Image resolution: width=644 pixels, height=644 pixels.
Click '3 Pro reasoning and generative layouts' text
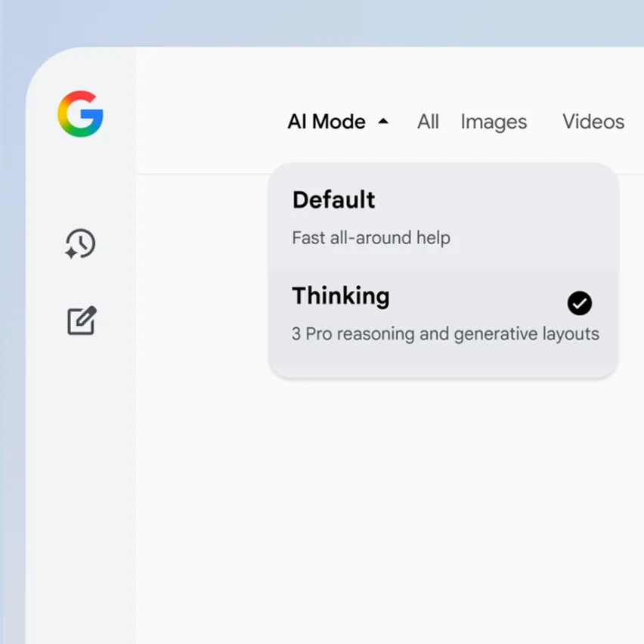click(445, 334)
